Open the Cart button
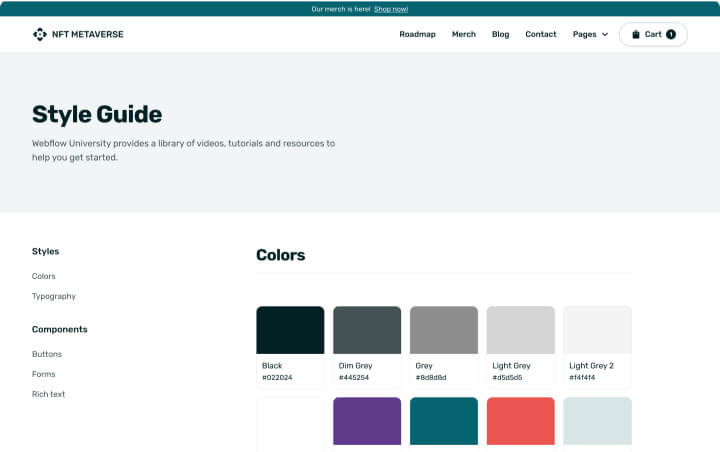 (653, 34)
